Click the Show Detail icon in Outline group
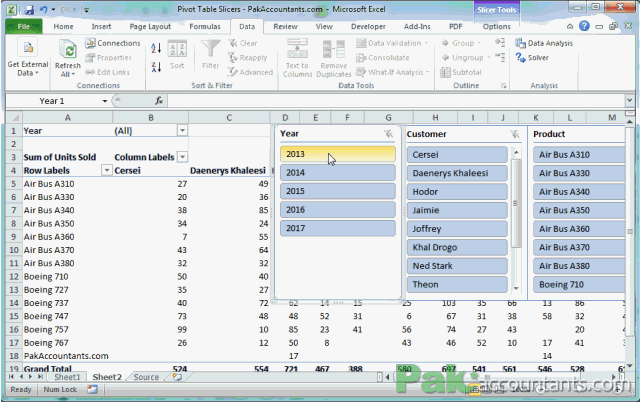The height and width of the screenshot is (402, 640). pos(500,42)
